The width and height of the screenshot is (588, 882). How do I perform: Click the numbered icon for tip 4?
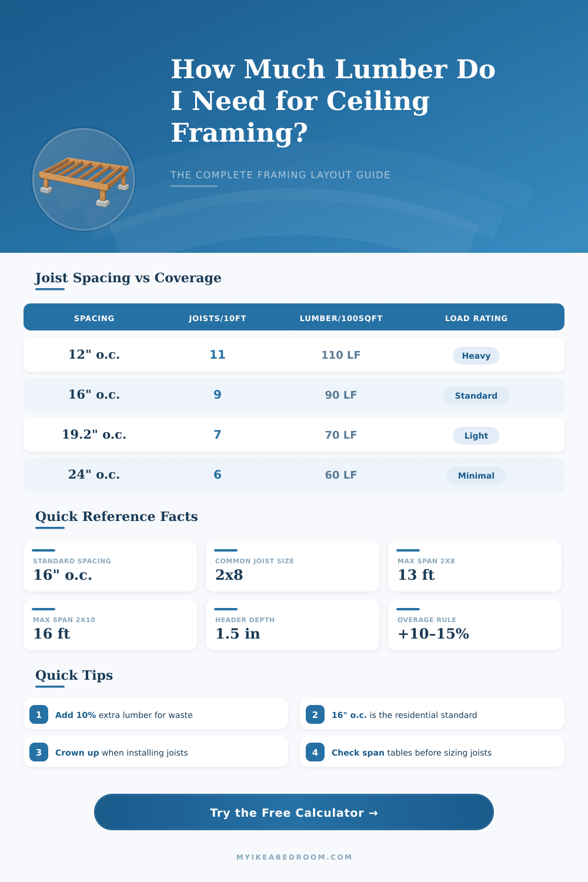(315, 752)
